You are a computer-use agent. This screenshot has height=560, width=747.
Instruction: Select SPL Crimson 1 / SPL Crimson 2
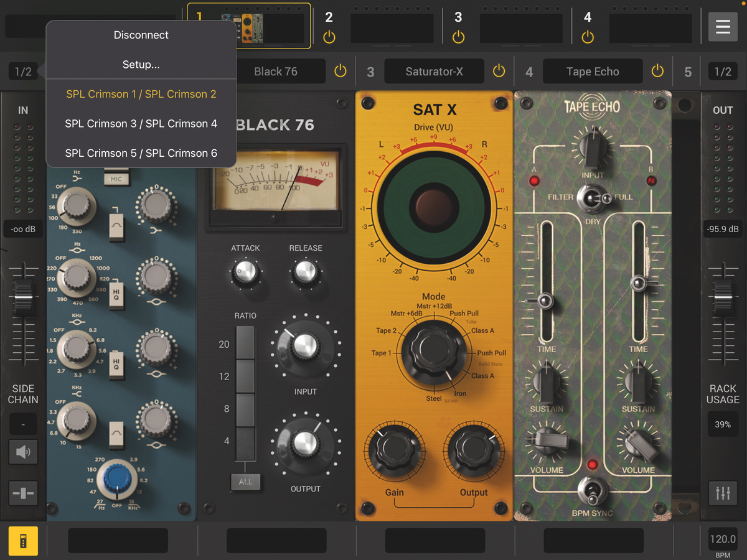141,94
